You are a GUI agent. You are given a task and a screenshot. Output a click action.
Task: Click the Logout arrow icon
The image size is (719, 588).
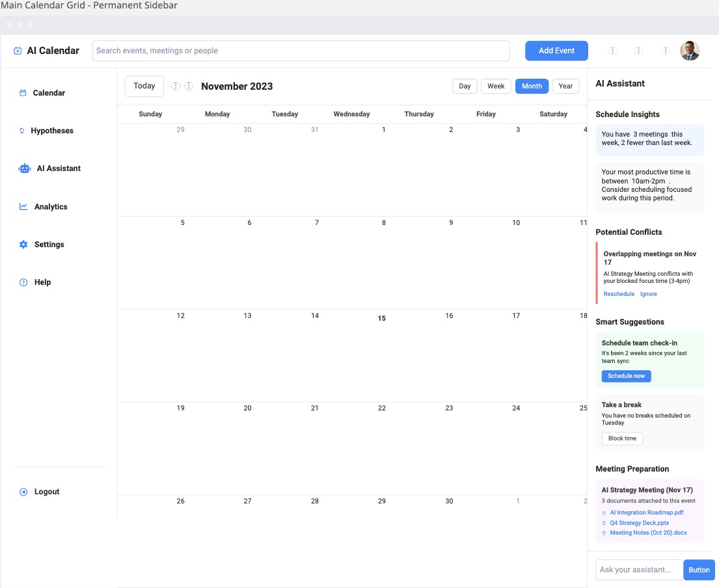tap(23, 491)
